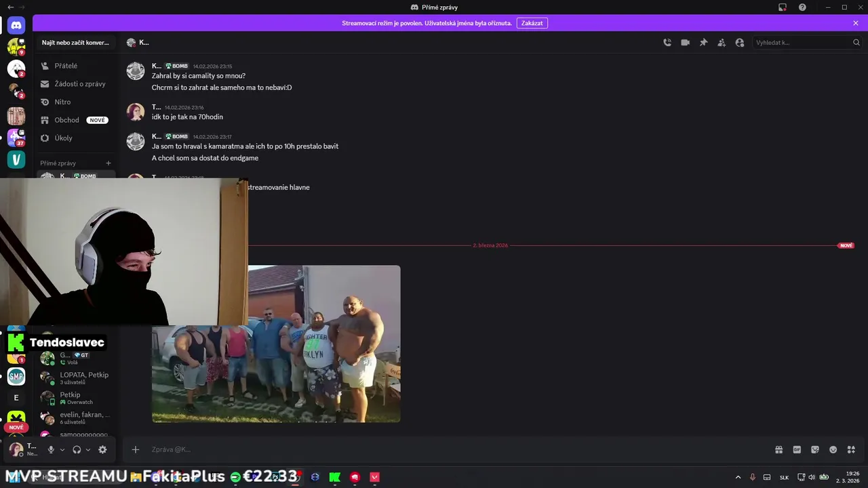Show hidden system tray icons
The image size is (868, 488).
click(738, 477)
